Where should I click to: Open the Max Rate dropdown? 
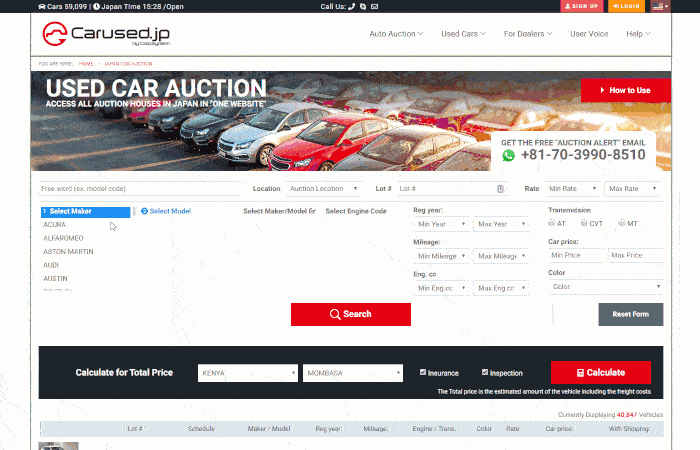[x=633, y=188]
